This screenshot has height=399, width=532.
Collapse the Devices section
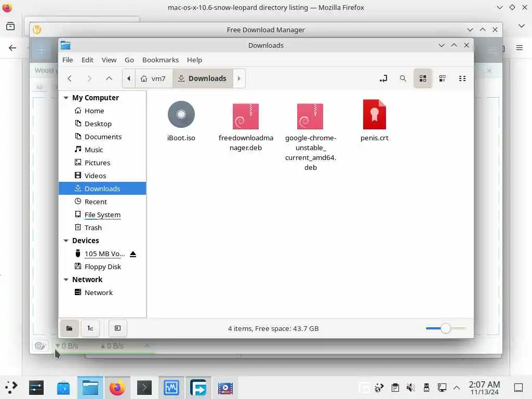coord(66,241)
